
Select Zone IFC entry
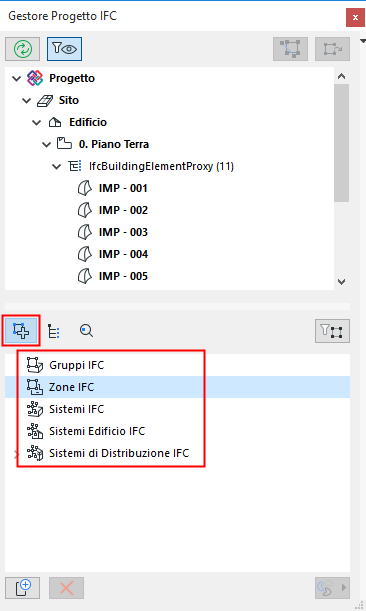71,387
